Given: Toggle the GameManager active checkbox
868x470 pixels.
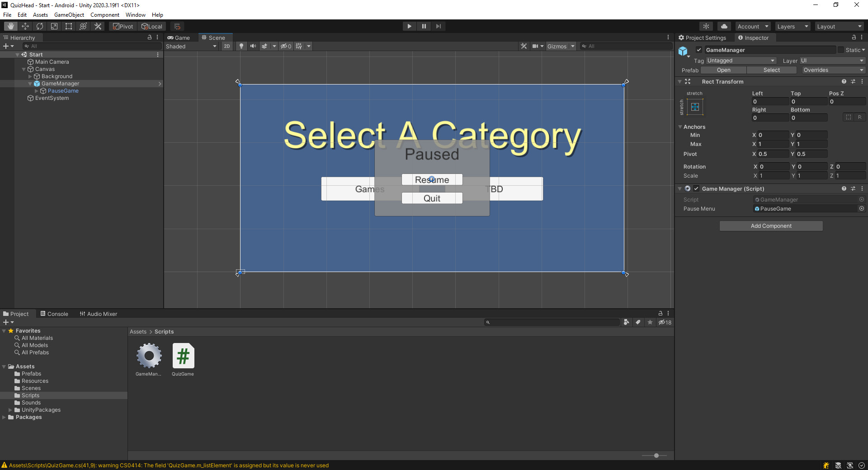Looking at the screenshot, I should pyautogui.click(x=699, y=50).
